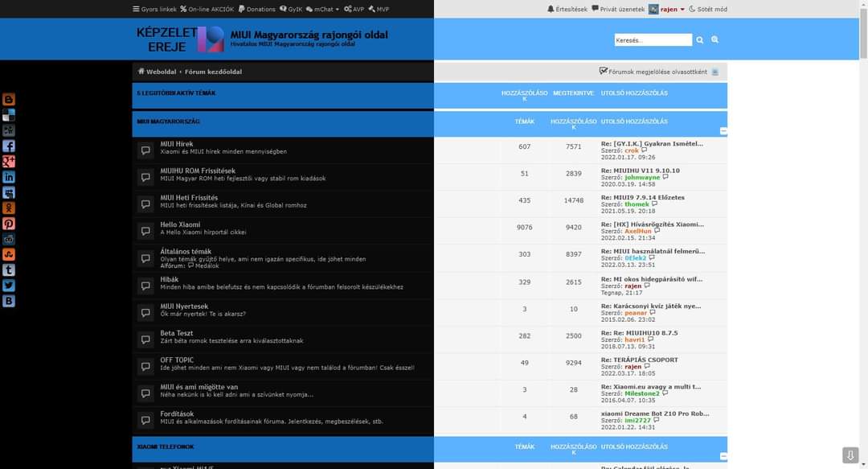Expand mChat dropdown menu
Screen dimensions: 868x469
(x=323, y=9)
